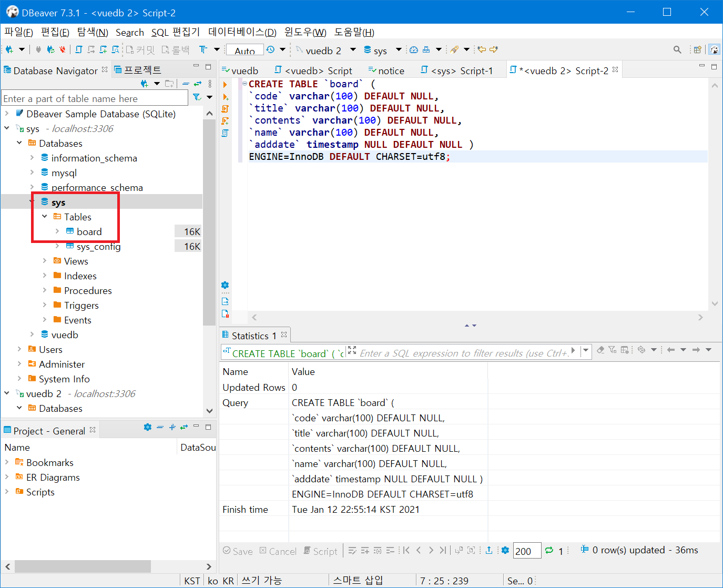This screenshot has width=723, height=588.
Task: Expand the board table node
Action: coord(57,231)
